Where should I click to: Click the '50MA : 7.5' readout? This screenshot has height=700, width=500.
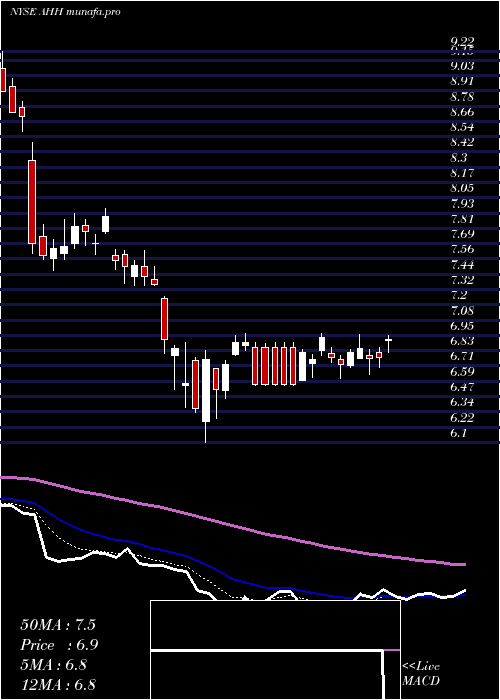tap(58, 625)
